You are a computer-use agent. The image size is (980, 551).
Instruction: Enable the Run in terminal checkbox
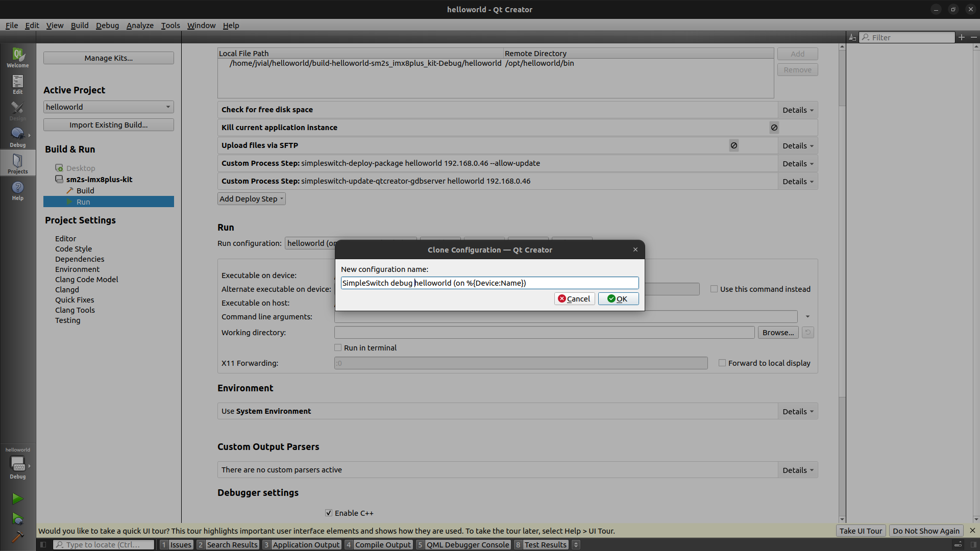click(x=338, y=347)
